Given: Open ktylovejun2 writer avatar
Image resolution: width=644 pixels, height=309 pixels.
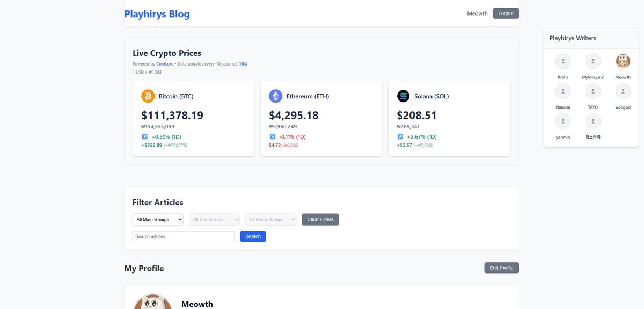Looking at the screenshot, I should tap(593, 61).
